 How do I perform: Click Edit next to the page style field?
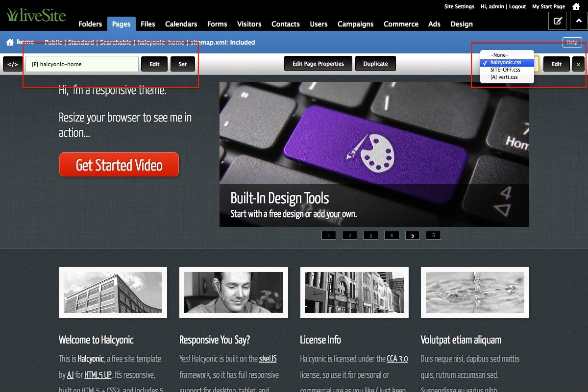click(154, 64)
